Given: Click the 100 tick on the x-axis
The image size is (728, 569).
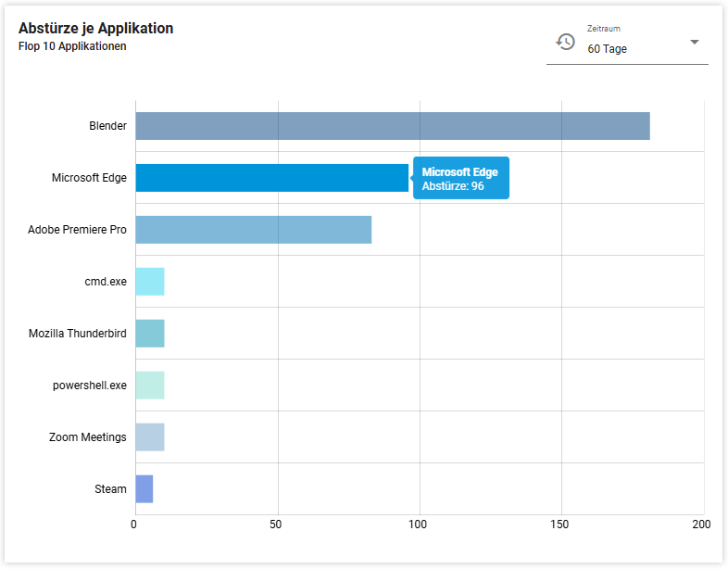Looking at the screenshot, I should pyautogui.click(x=419, y=525).
